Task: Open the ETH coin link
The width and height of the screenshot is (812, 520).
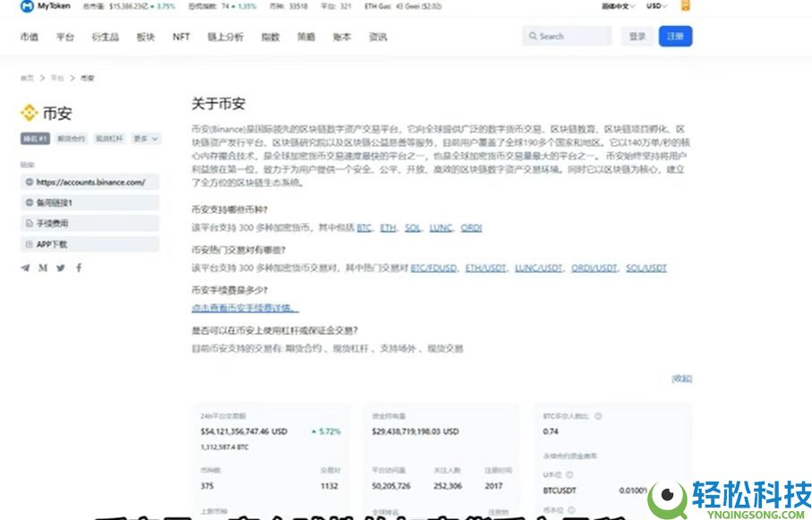Action: (x=388, y=228)
